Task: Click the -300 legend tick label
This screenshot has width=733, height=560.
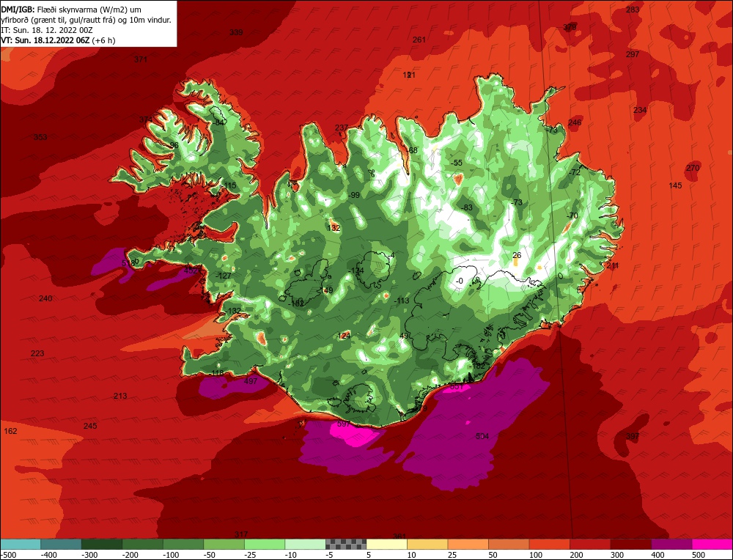Action: [x=89, y=555]
